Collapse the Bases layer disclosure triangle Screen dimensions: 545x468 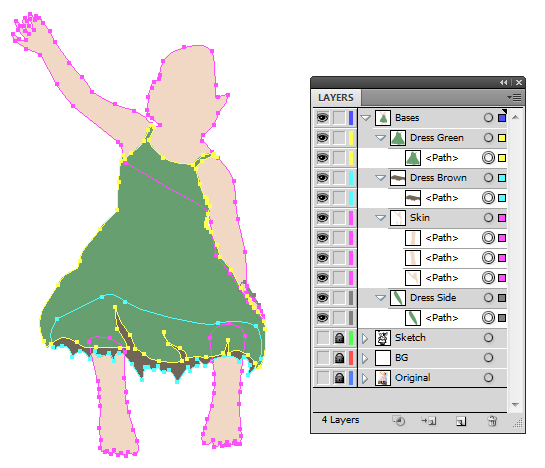point(366,118)
